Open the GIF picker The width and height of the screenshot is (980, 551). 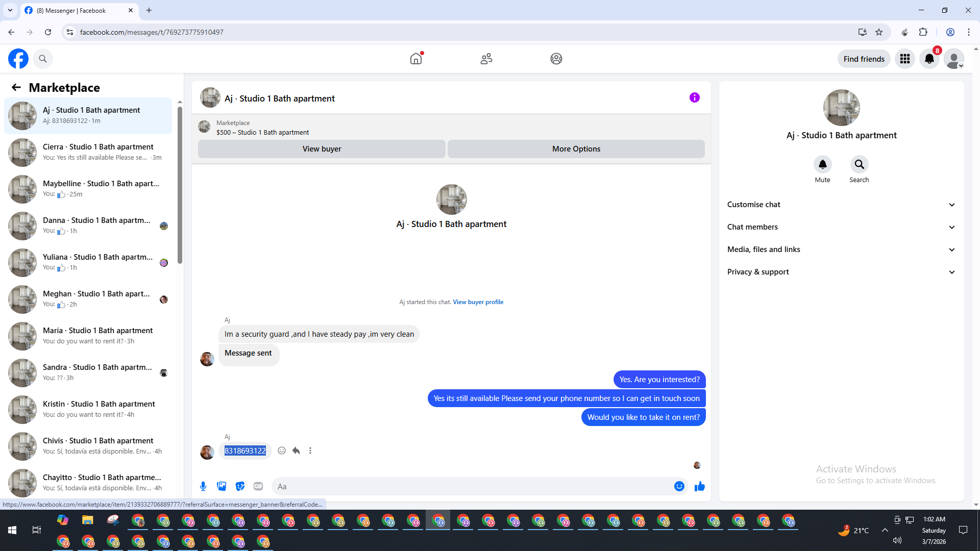pos(258,486)
